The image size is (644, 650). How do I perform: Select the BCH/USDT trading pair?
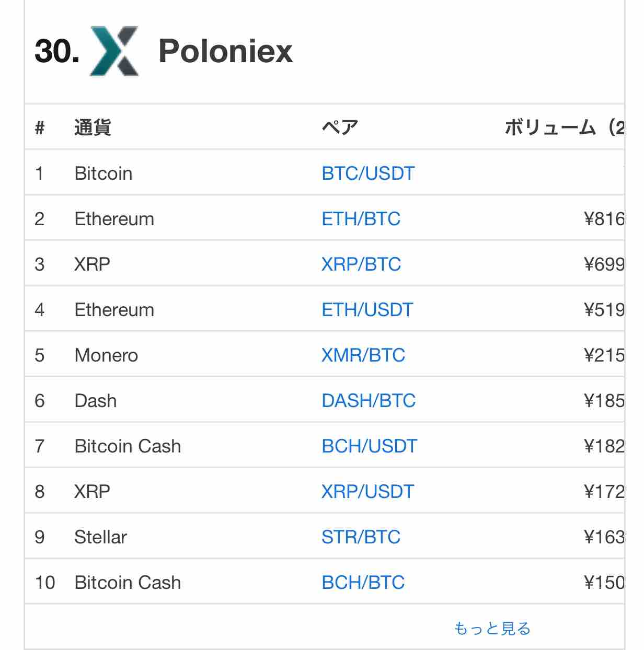(x=369, y=446)
